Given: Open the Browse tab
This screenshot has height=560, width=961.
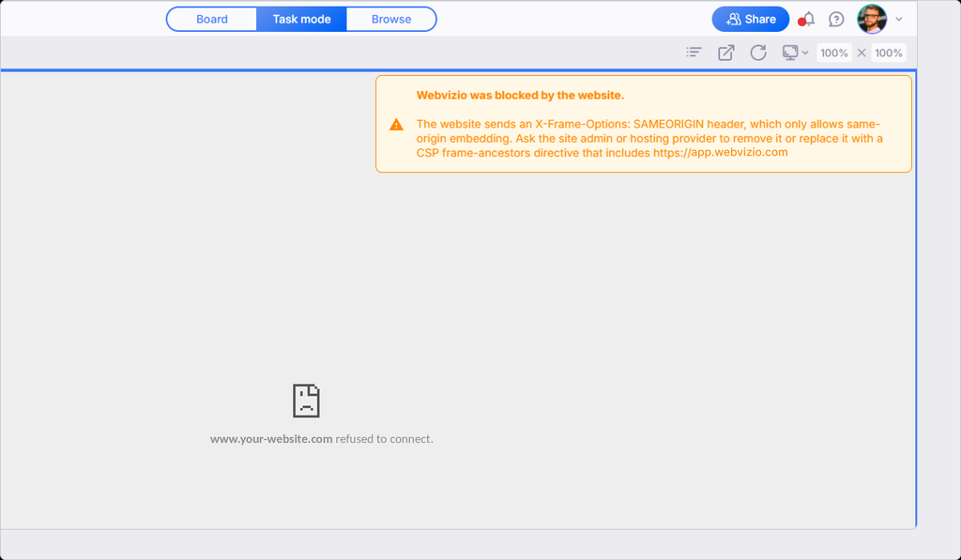Looking at the screenshot, I should click(x=391, y=19).
